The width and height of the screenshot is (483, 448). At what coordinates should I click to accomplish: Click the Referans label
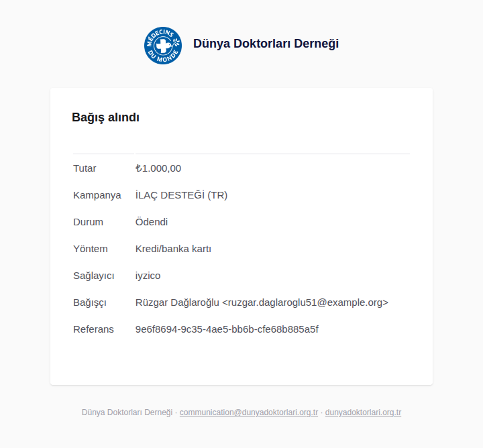click(93, 329)
